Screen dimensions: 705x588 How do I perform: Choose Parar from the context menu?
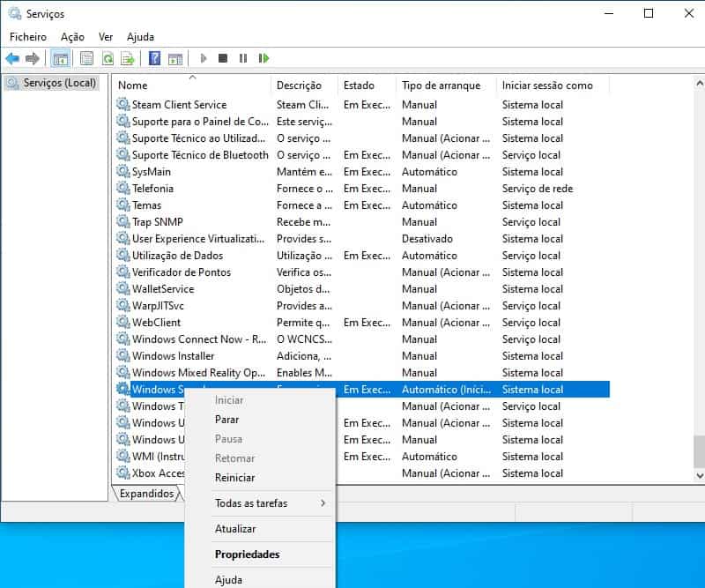227,420
